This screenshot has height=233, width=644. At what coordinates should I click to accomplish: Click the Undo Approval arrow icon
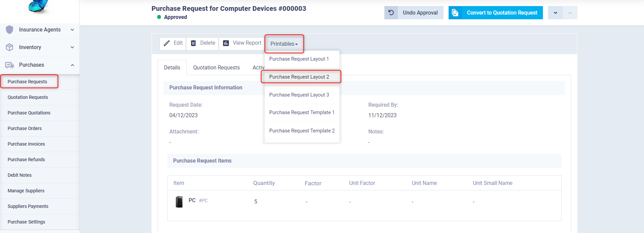pyautogui.click(x=391, y=13)
